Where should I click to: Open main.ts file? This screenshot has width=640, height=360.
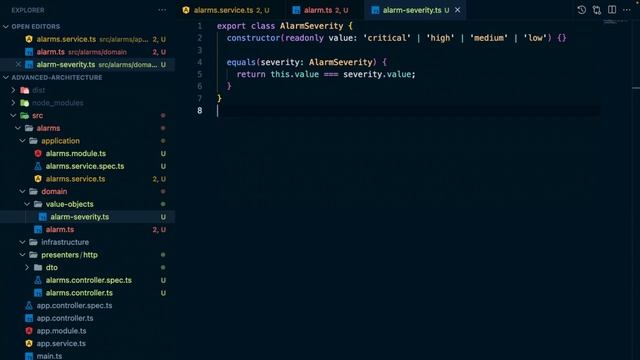tap(87, 355)
